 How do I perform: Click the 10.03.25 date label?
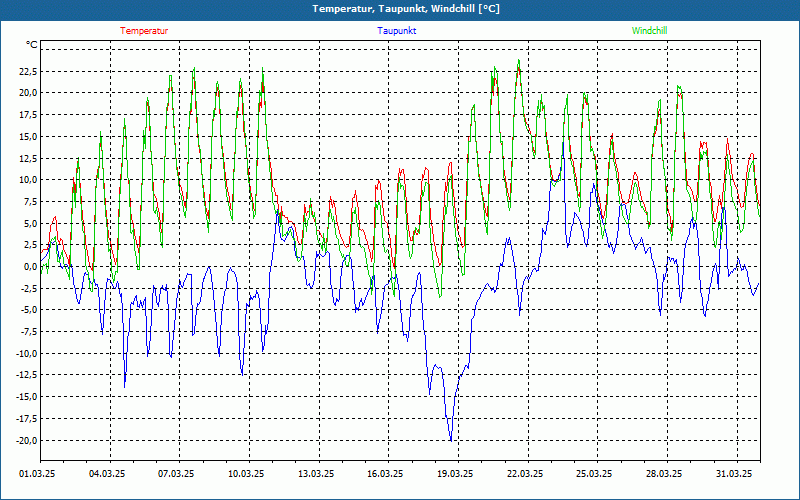tap(246, 474)
